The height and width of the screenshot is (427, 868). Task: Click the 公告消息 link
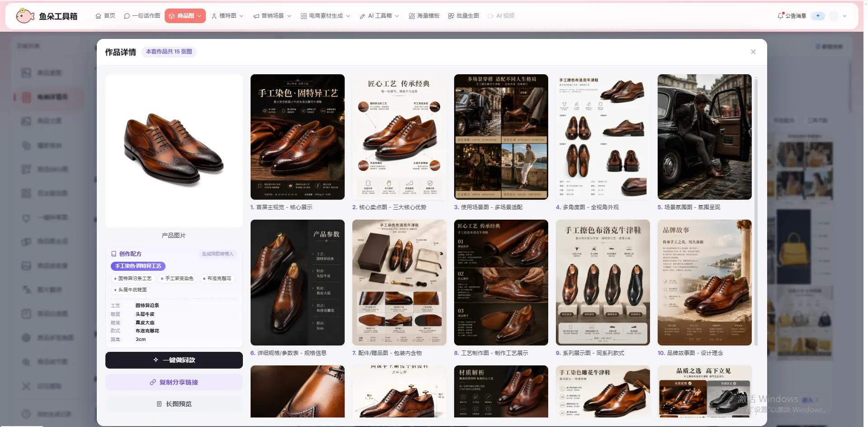click(x=796, y=16)
